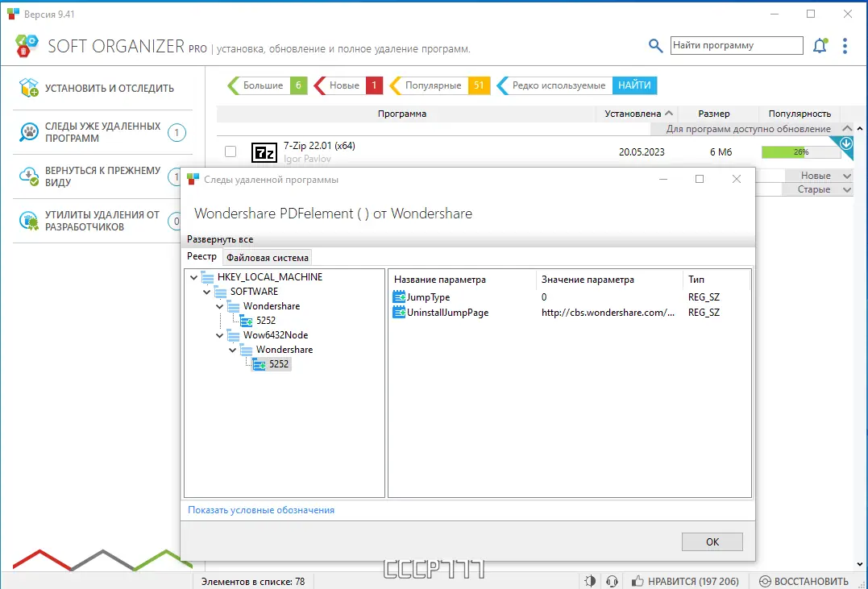The image size is (868, 589).
Task: Open УТИЛИТЫ УДАЛЕНИЯ ОТ РАЗРАБОТЧИКОВ item
Action: (x=98, y=221)
